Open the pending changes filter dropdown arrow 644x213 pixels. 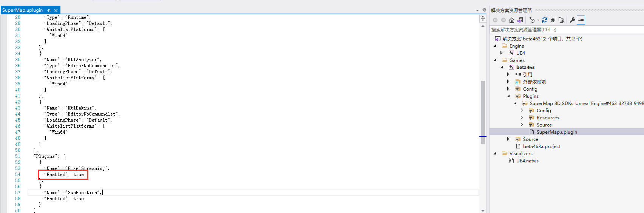coord(538,20)
